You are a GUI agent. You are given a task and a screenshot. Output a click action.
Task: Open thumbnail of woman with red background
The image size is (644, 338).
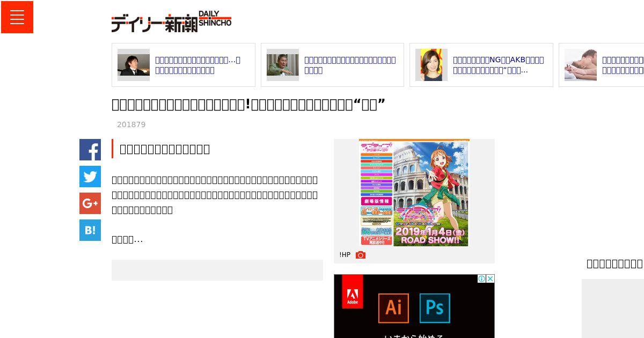[x=431, y=65]
